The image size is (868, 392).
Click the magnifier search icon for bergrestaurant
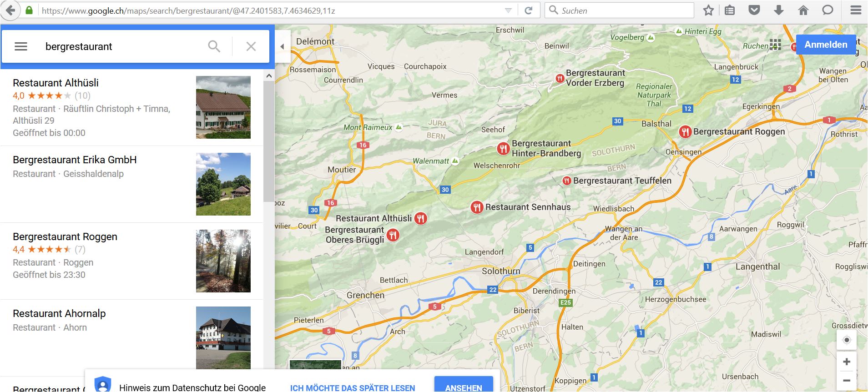214,46
